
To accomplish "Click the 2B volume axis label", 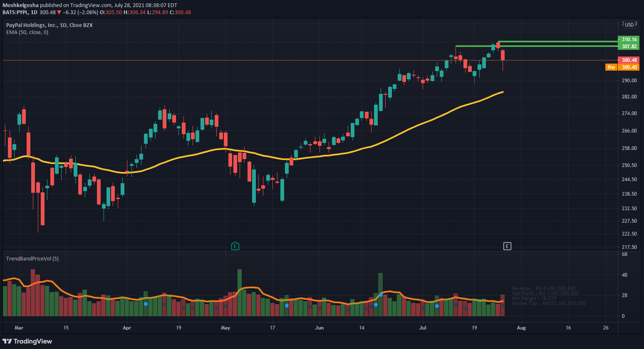I will [x=624, y=295].
